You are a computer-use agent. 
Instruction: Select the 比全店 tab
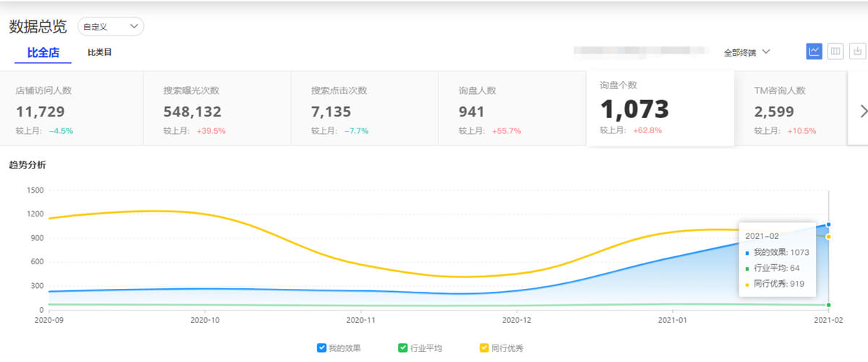(x=43, y=53)
